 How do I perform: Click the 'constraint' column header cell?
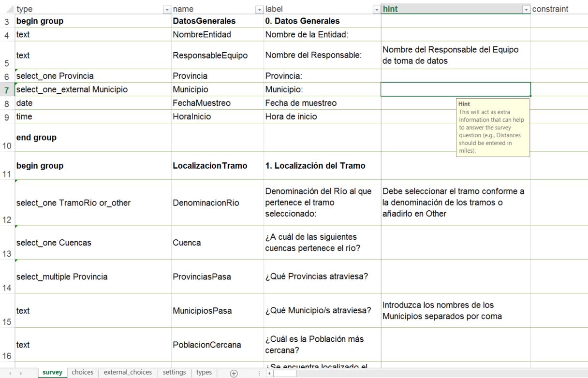(559, 9)
